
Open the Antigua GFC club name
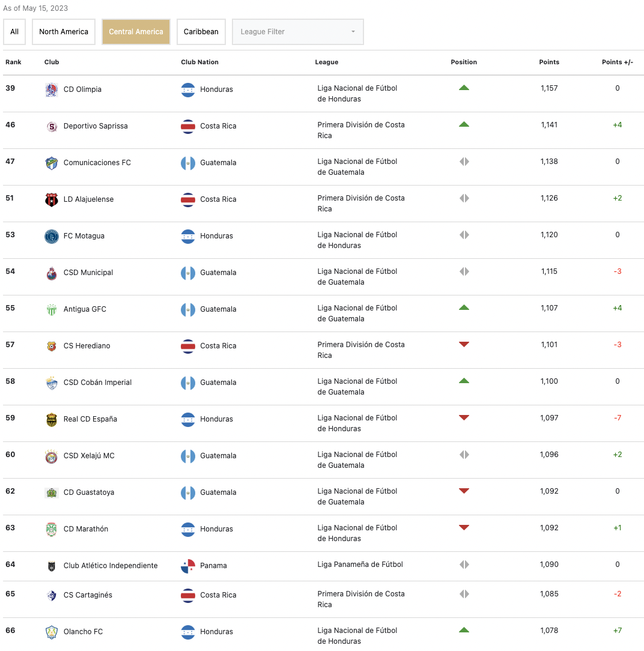[x=85, y=309]
